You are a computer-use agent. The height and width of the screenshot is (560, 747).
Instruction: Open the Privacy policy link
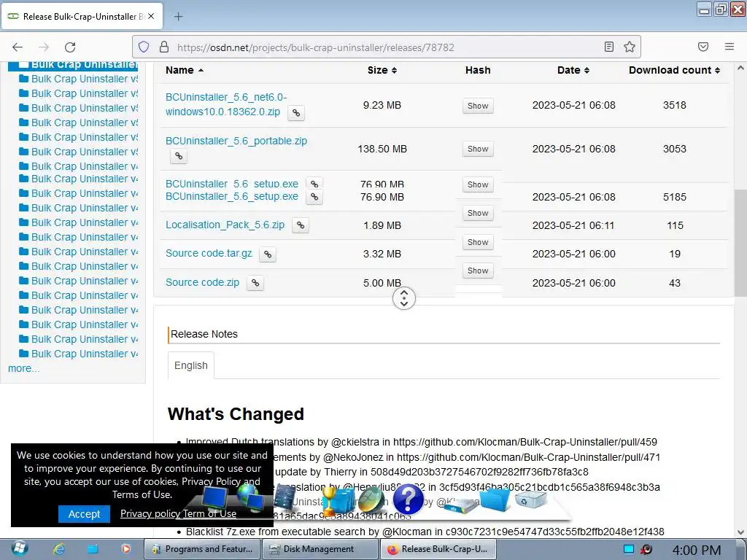click(x=150, y=513)
